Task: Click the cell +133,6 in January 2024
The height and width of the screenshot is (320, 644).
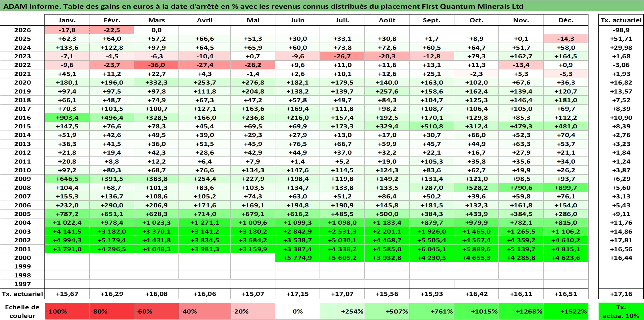Action: coord(67,48)
